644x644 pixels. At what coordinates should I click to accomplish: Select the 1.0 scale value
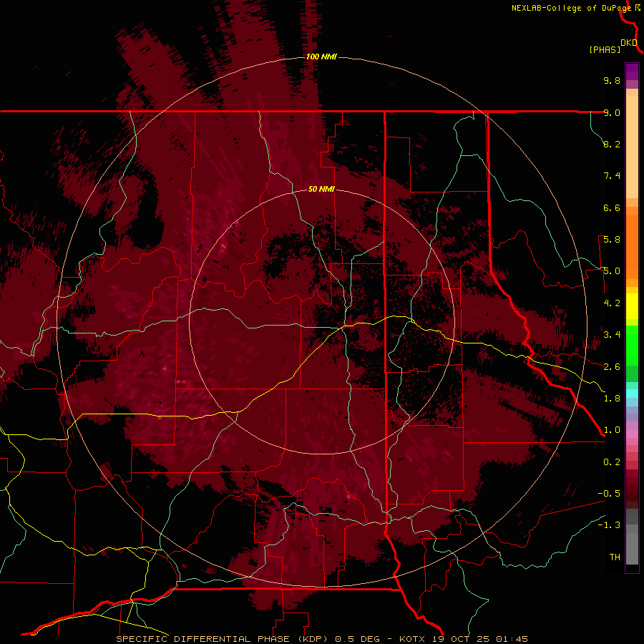pyautogui.click(x=612, y=430)
